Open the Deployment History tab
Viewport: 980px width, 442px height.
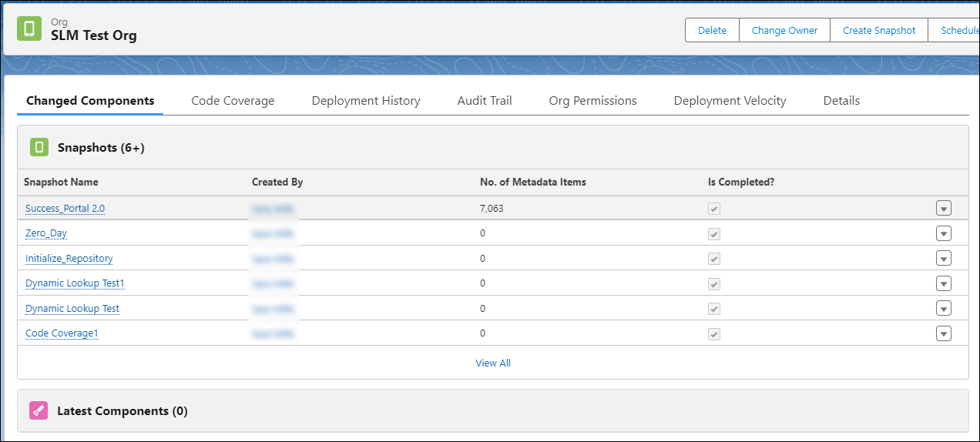[366, 101]
